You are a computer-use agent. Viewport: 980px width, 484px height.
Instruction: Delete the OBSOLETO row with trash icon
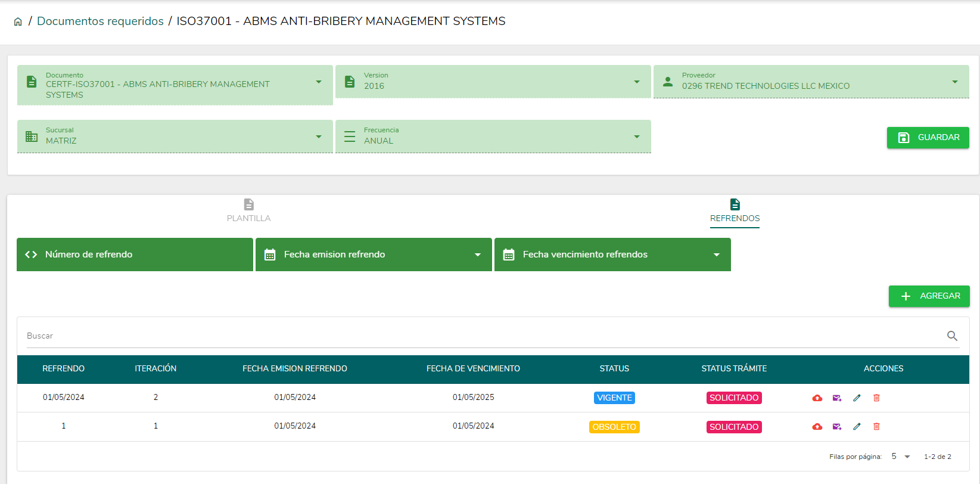[876, 427]
